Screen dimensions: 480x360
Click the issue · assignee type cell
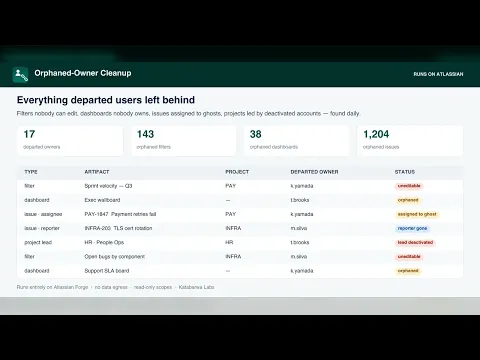pyautogui.click(x=43, y=214)
